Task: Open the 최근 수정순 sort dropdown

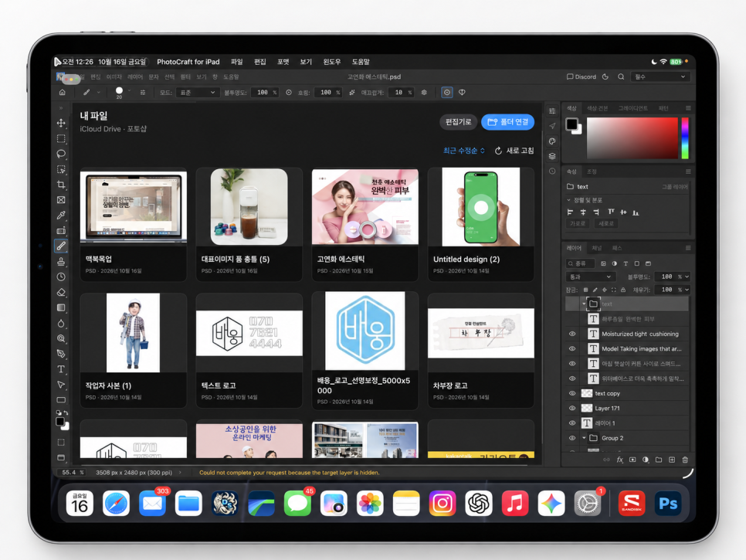Action: pos(464,151)
